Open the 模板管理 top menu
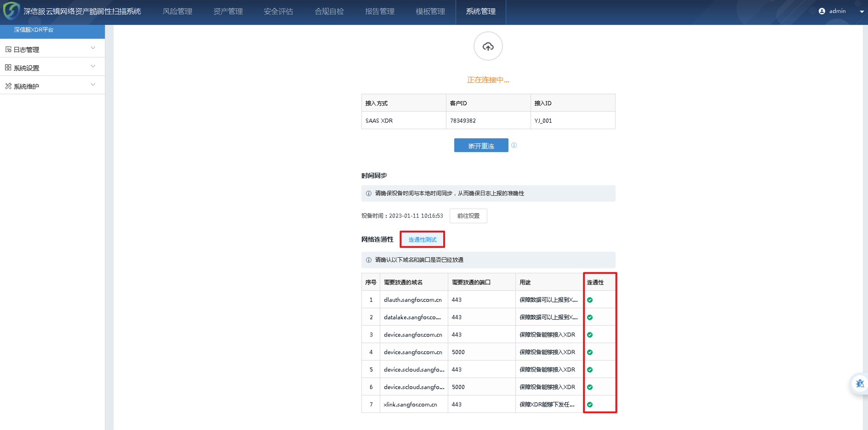Screen dimensions: 868x430 click(430, 11)
